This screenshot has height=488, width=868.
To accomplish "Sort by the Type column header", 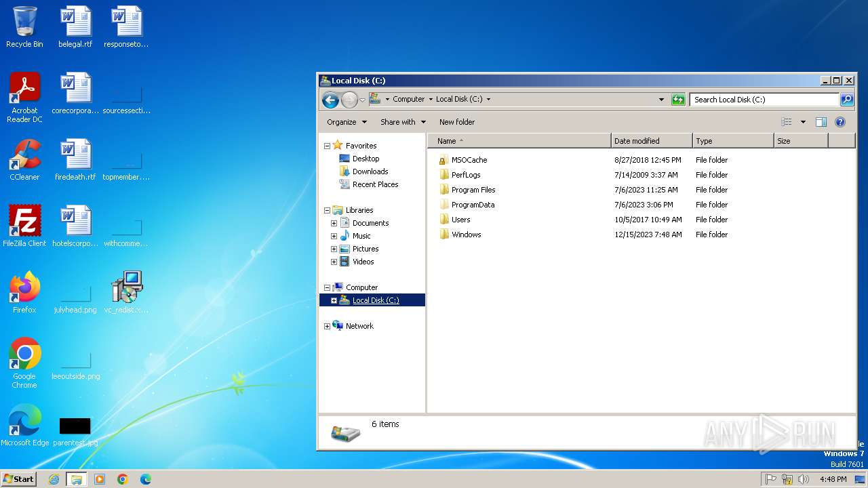I will 733,141.
